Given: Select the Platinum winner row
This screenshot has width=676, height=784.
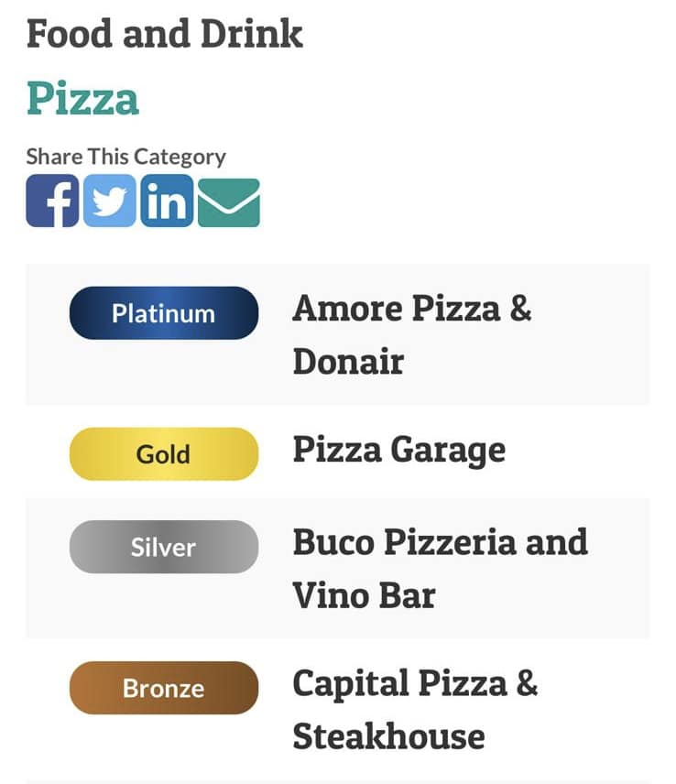Looking at the screenshot, I should [x=338, y=334].
